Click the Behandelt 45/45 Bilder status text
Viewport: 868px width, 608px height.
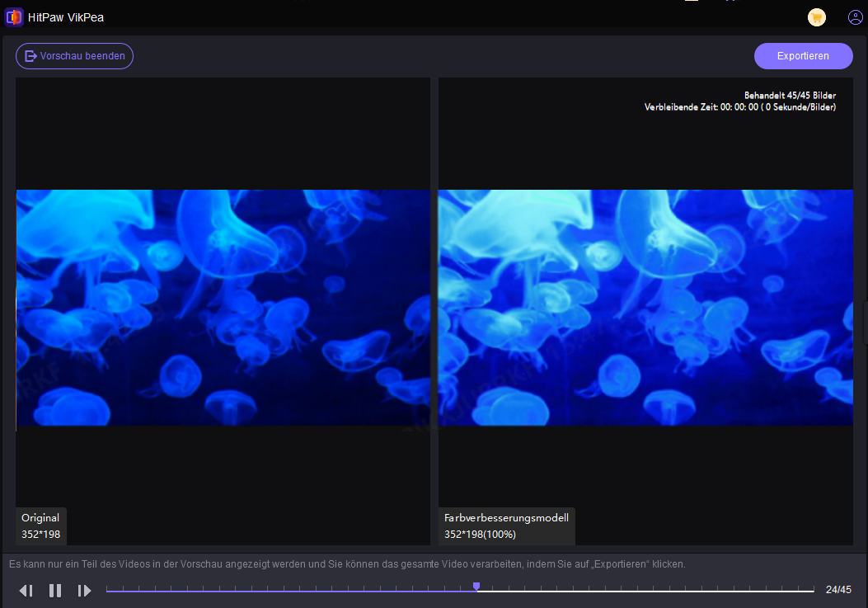[790, 96]
